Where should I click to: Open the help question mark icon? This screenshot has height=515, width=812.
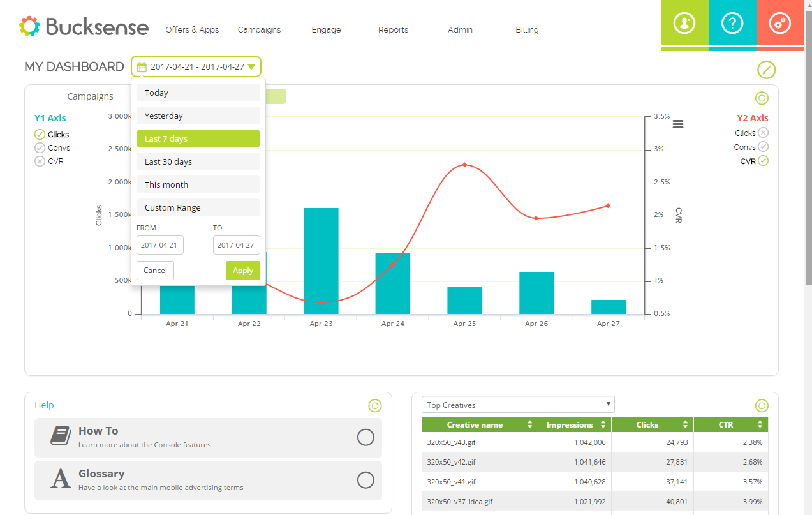[x=732, y=24]
